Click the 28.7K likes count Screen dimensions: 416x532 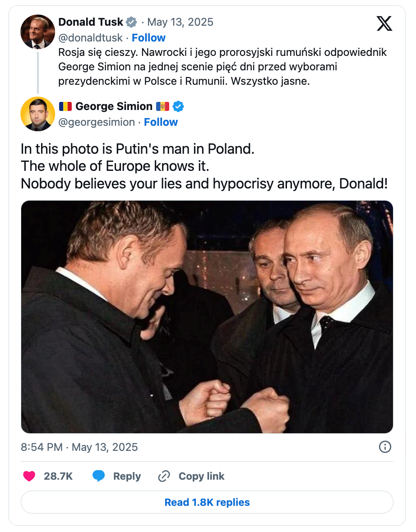pyautogui.click(x=58, y=476)
